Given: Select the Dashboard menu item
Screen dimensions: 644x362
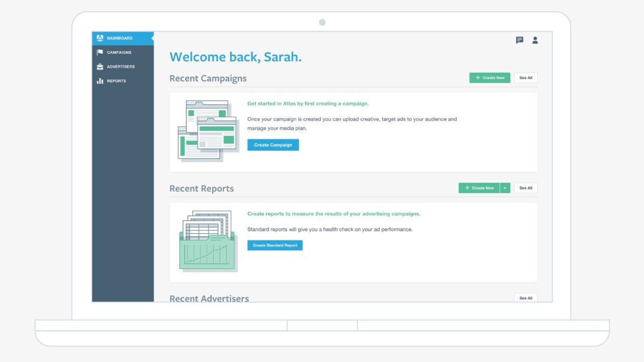Looking at the screenshot, I should 123,38.
